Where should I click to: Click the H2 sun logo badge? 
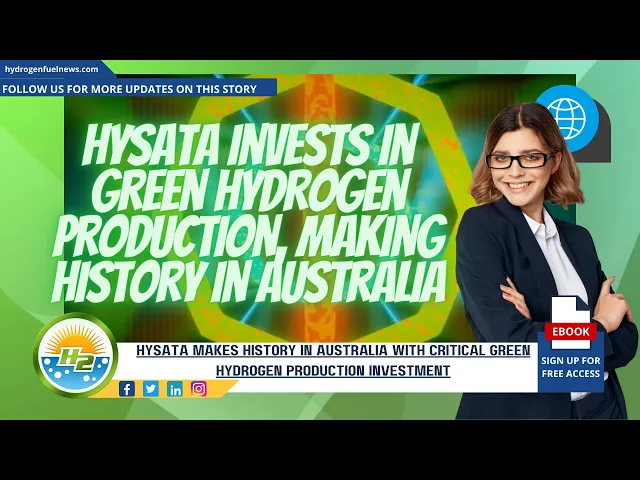pyautogui.click(x=76, y=355)
